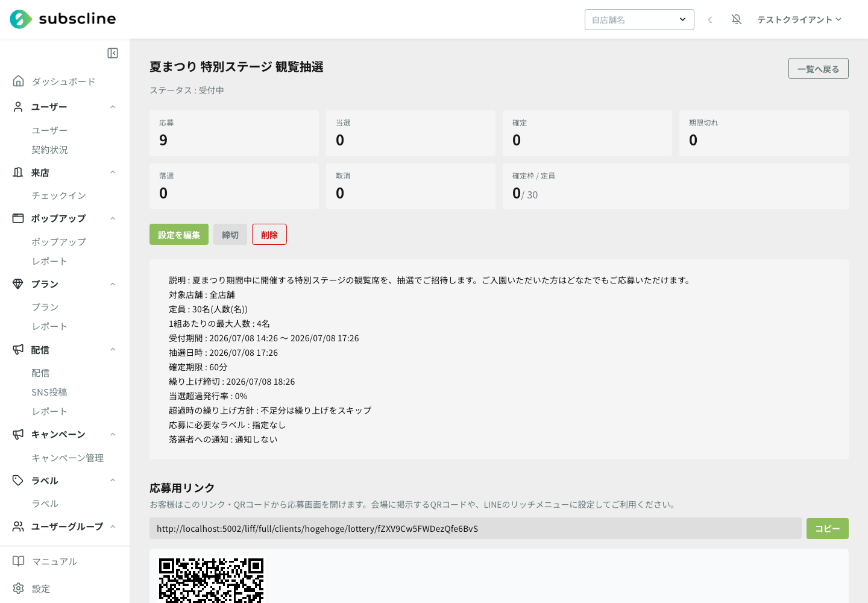Collapse the ユーザーグループ section chevron

point(113,526)
